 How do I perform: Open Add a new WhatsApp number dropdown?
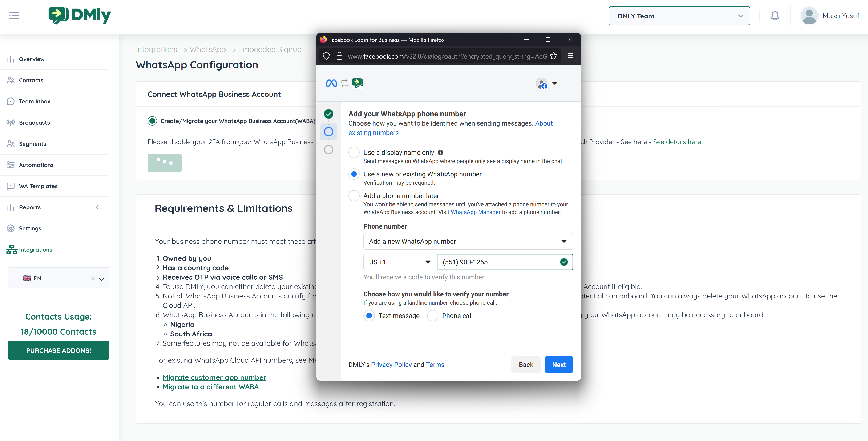coord(468,241)
